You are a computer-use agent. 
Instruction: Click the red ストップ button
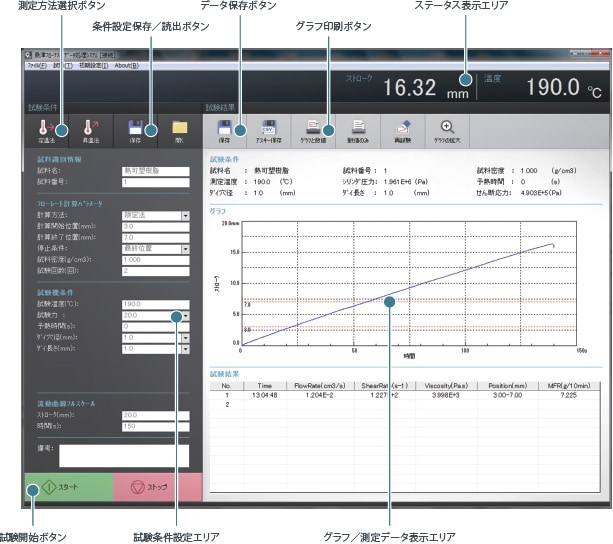[x=158, y=487]
